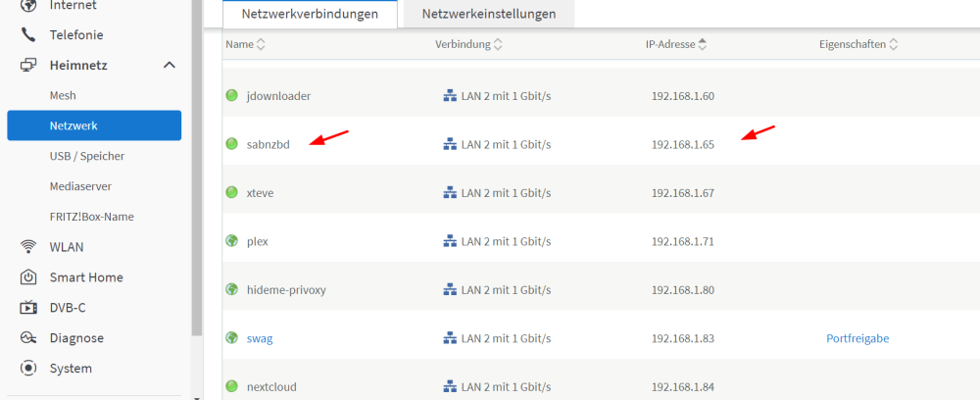Click IP address 192.168.1.71
980x400 pixels.
[x=682, y=241]
